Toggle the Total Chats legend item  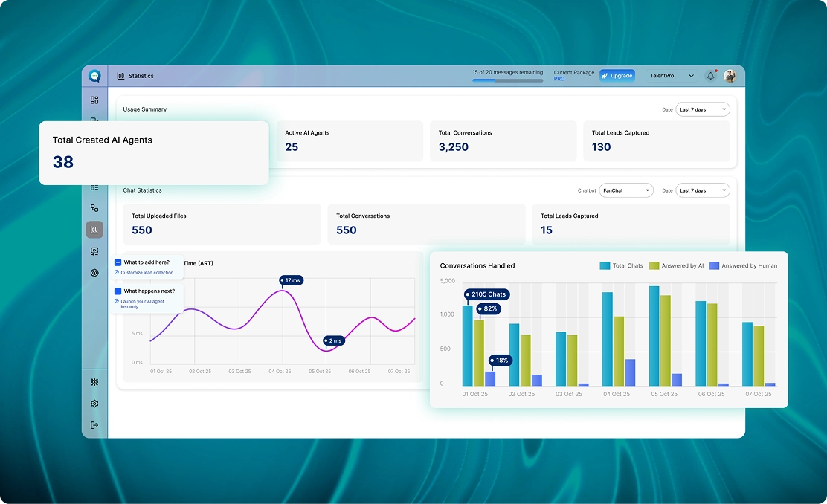[621, 265]
